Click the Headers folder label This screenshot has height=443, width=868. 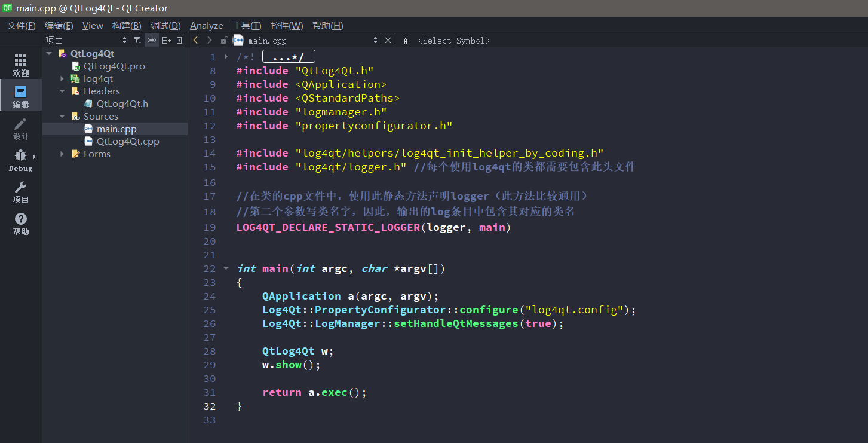tap(102, 91)
